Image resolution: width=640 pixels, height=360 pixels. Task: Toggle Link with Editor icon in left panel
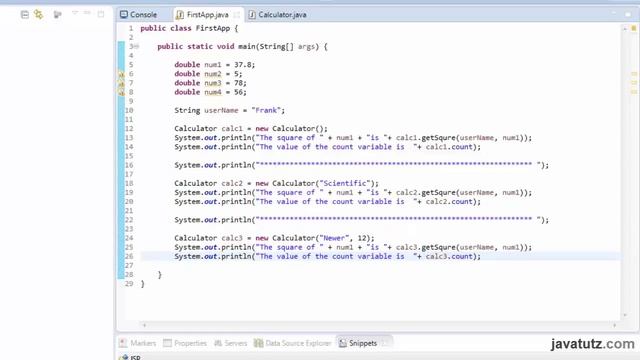[x=38, y=15]
